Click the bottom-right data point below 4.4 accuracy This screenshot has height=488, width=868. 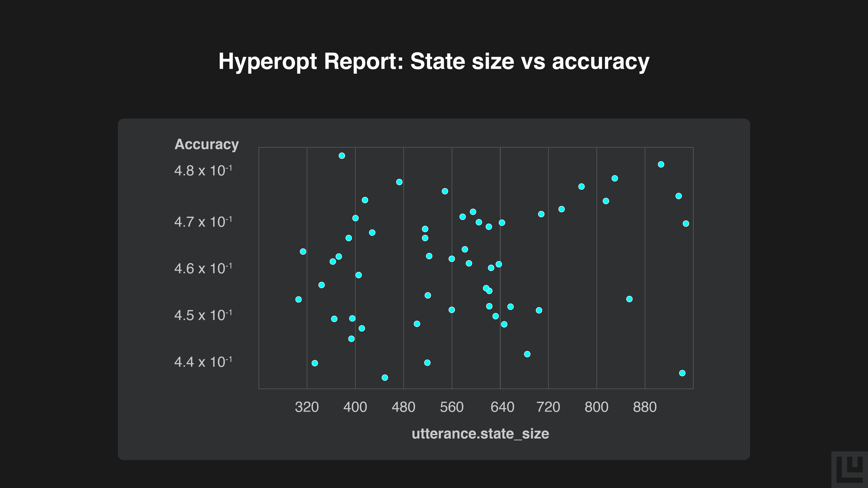click(x=682, y=373)
